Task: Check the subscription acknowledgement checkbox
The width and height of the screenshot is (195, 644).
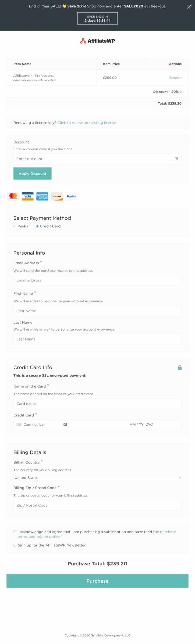Action: [x=15, y=532]
